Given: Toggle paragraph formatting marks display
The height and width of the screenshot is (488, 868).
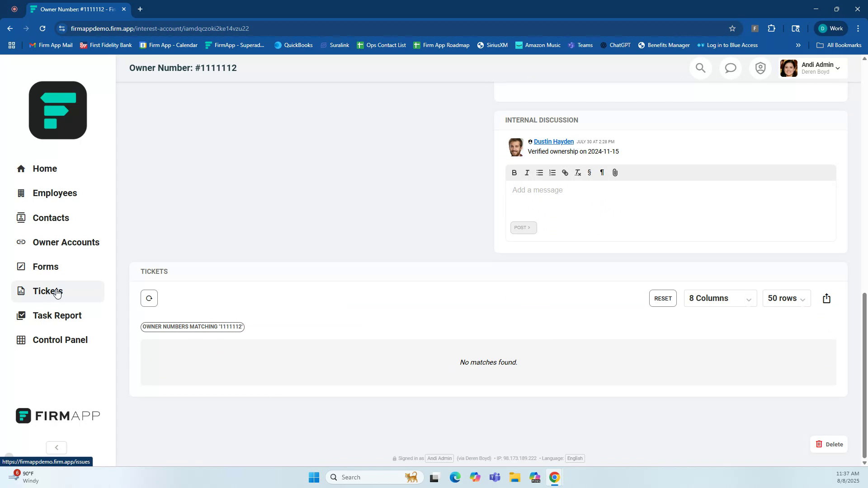Looking at the screenshot, I should tap(602, 172).
